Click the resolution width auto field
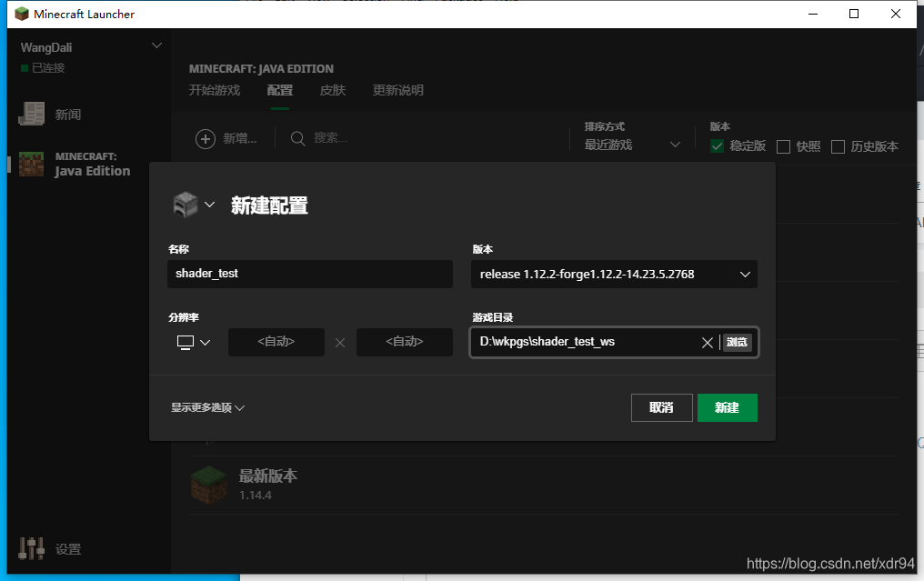Image resolution: width=924 pixels, height=581 pixels. (276, 342)
